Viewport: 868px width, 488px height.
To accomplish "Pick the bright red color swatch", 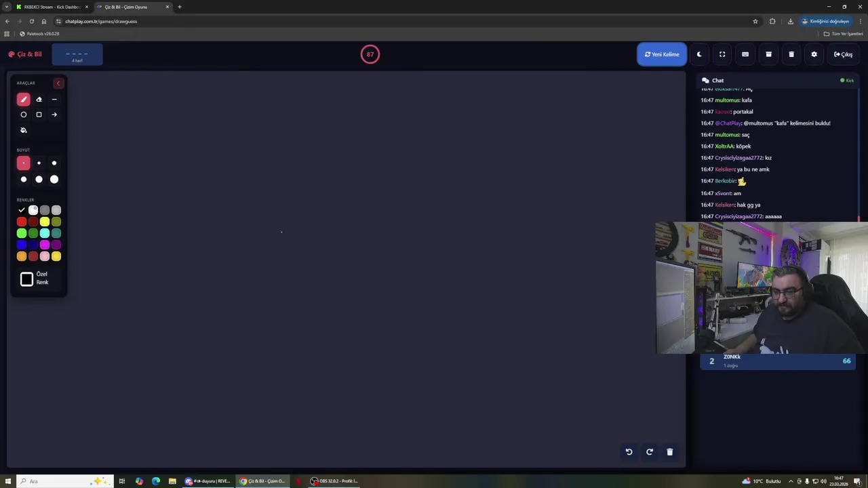I will [22, 222].
